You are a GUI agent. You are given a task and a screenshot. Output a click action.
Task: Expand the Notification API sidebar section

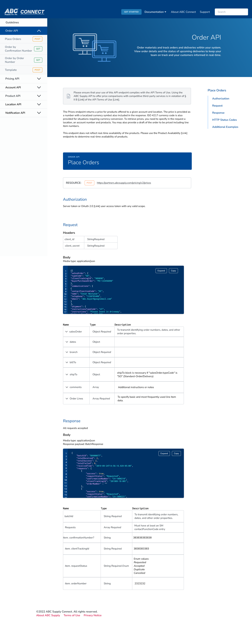pyautogui.click(x=39, y=113)
